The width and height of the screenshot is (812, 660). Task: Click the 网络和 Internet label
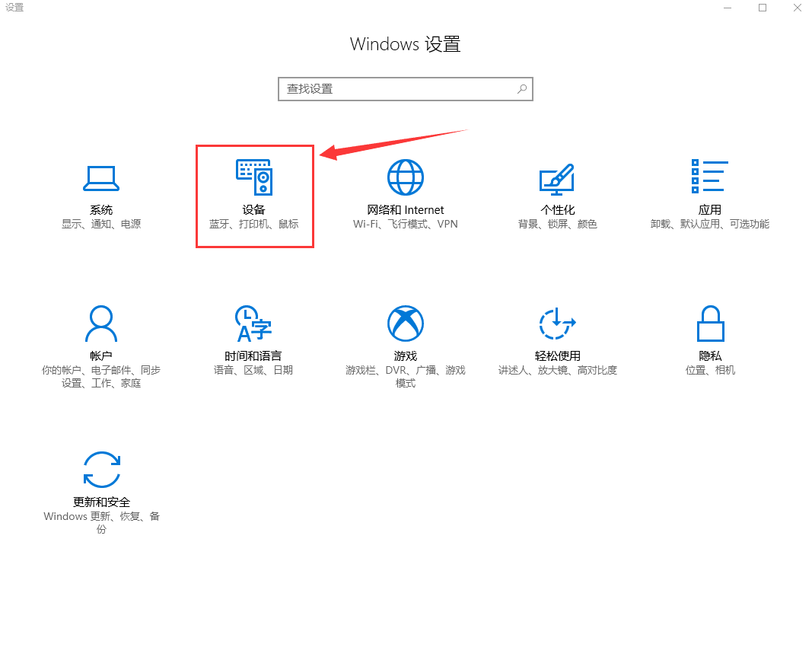(406, 210)
